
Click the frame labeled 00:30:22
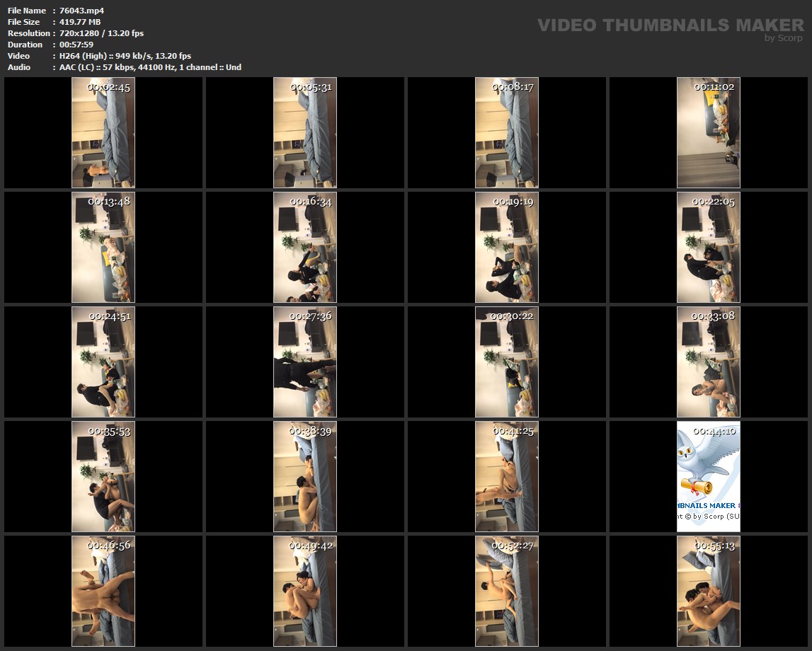point(507,362)
